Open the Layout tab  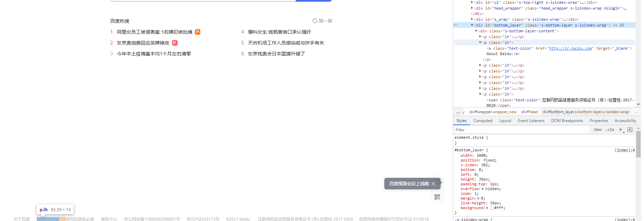point(505,121)
